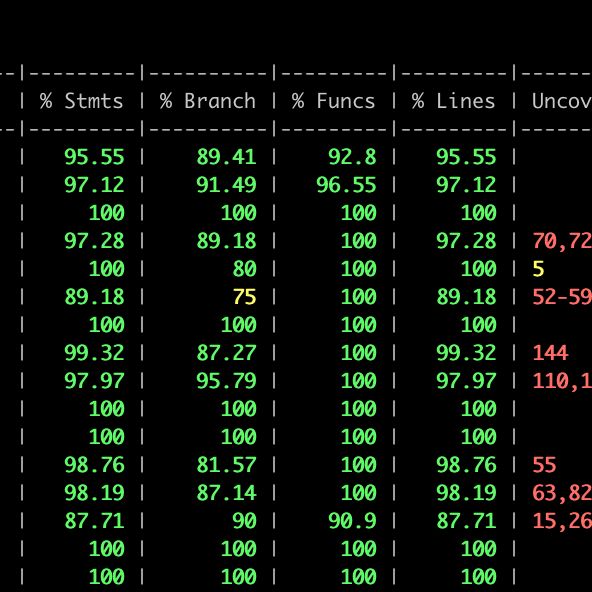
Task: Click the 87.14 branch coverage value
Action: click(x=226, y=492)
